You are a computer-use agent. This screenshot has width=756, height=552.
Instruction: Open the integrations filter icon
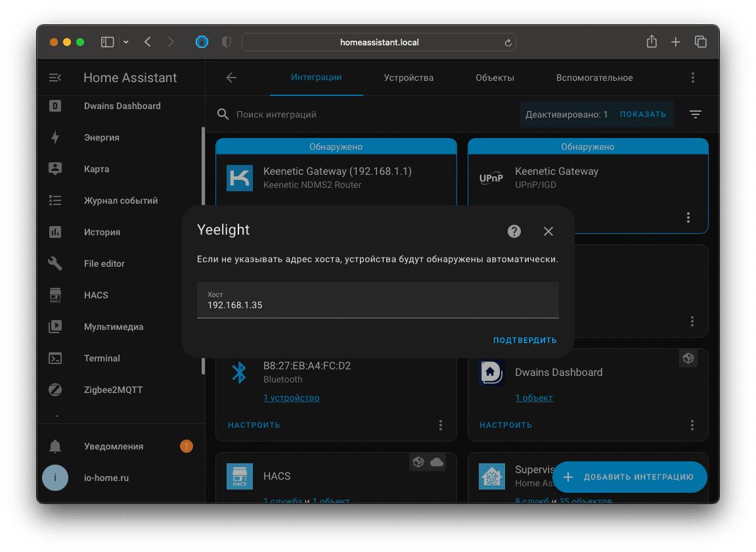point(696,114)
